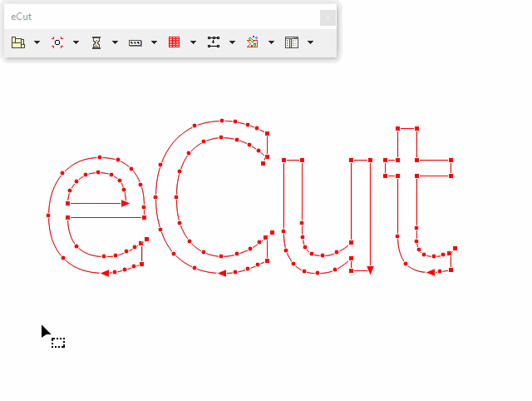
Task: Expand dropdown arrow next to hourglass icon
Action: (x=115, y=42)
